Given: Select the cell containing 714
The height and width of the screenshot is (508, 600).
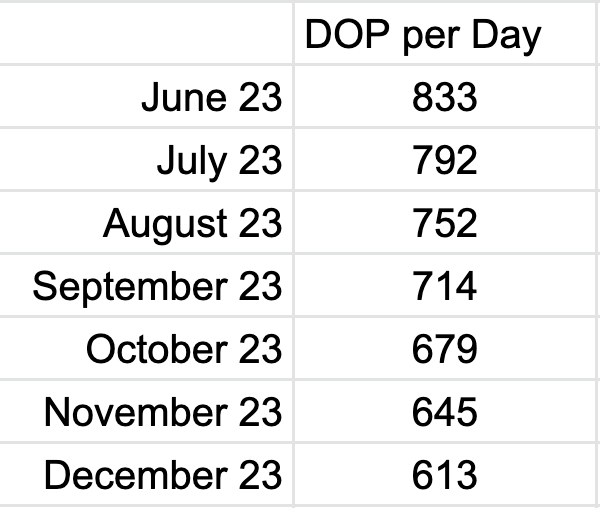Looking at the screenshot, I should point(445,285).
